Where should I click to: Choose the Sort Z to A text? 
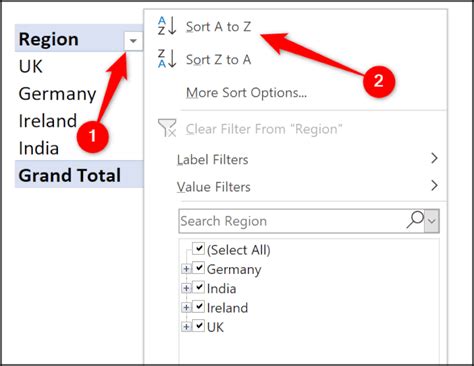pos(218,60)
